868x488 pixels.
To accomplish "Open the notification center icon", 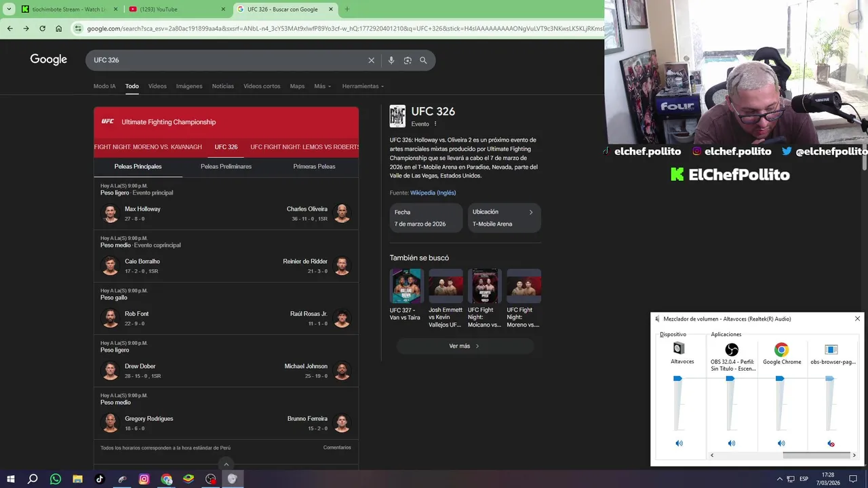I will pos(853,479).
